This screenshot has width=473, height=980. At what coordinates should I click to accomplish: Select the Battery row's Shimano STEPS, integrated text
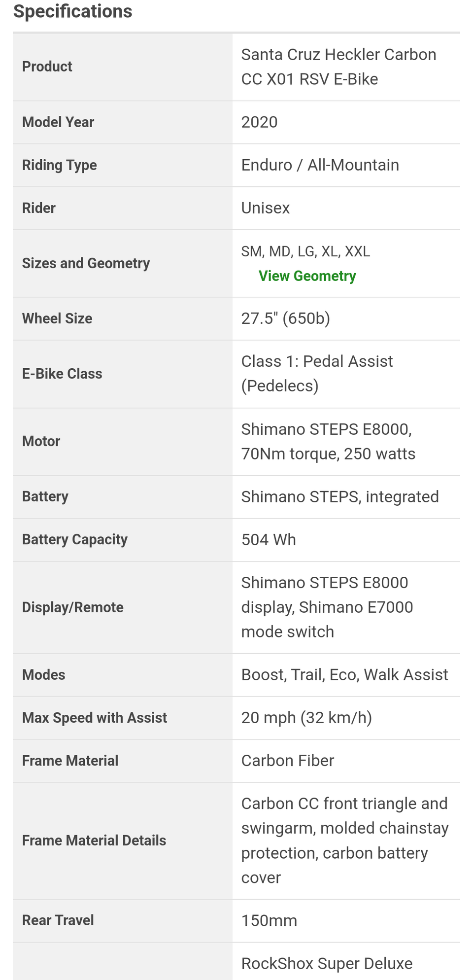tap(339, 497)
